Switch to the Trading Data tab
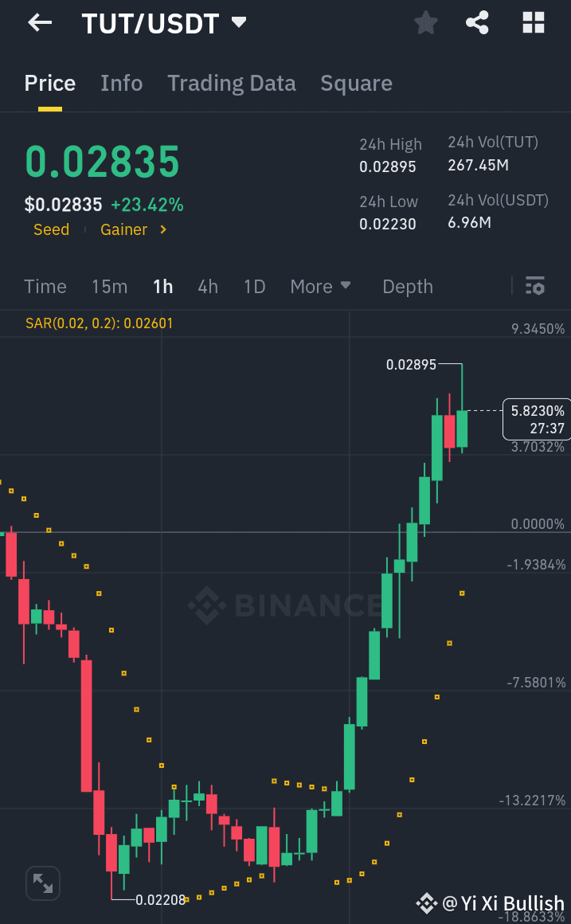Image resolution: width=571 pixels, height=924 pixels. point(231,83)
